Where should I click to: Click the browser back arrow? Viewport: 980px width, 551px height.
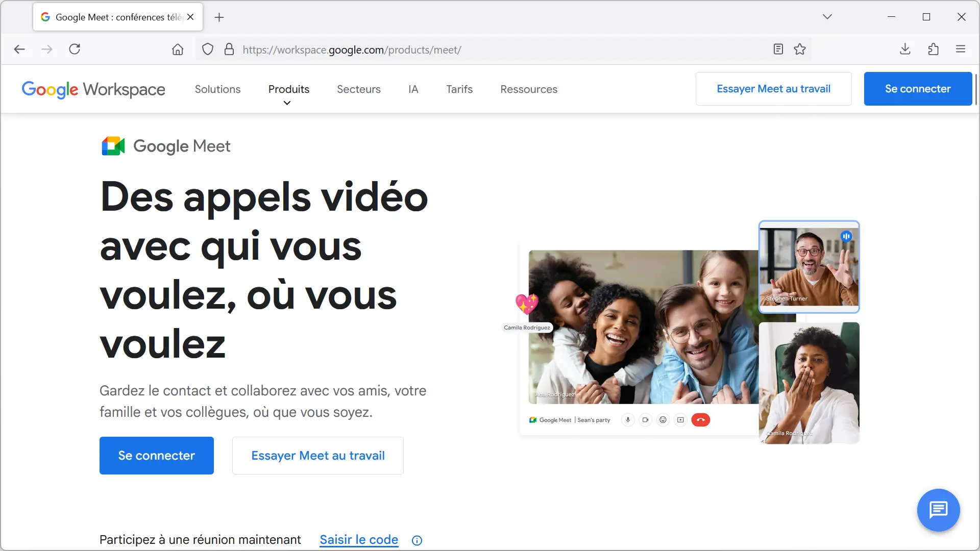pos(19,49)
